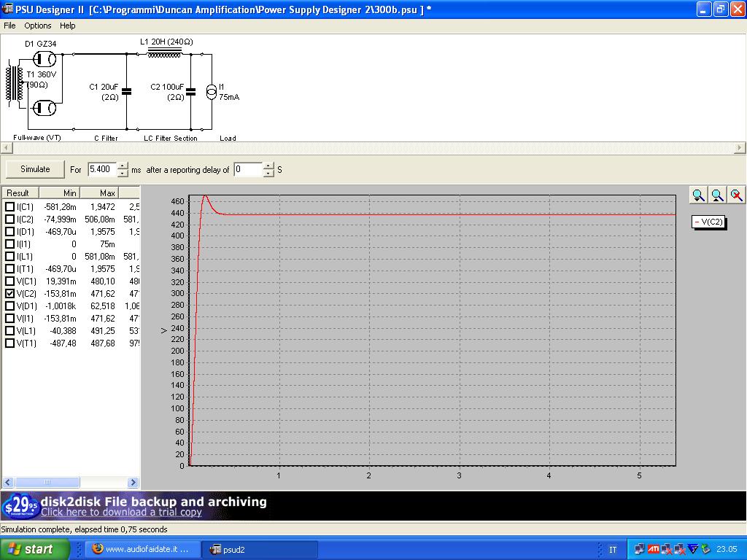This screenshot has width=747, height=560.
Task: Open the Help menu
Action: point(67,26)
